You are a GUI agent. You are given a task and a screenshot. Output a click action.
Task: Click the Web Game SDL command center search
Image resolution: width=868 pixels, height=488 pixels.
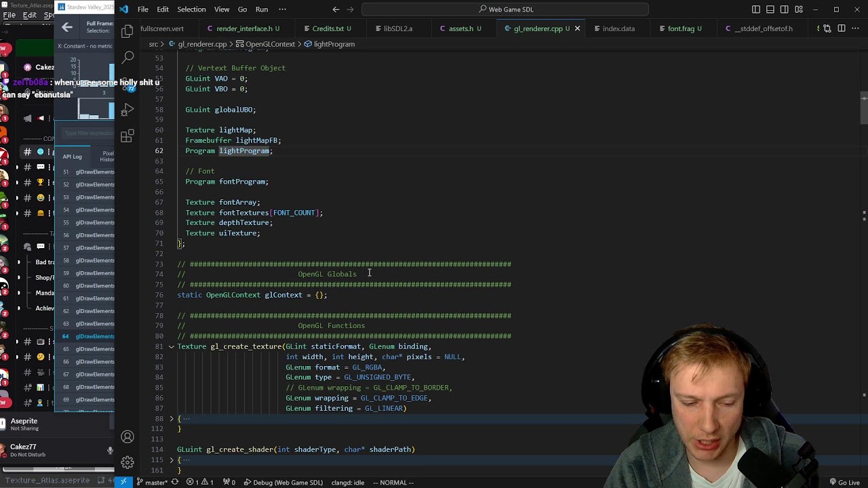[x=505, y=9]
